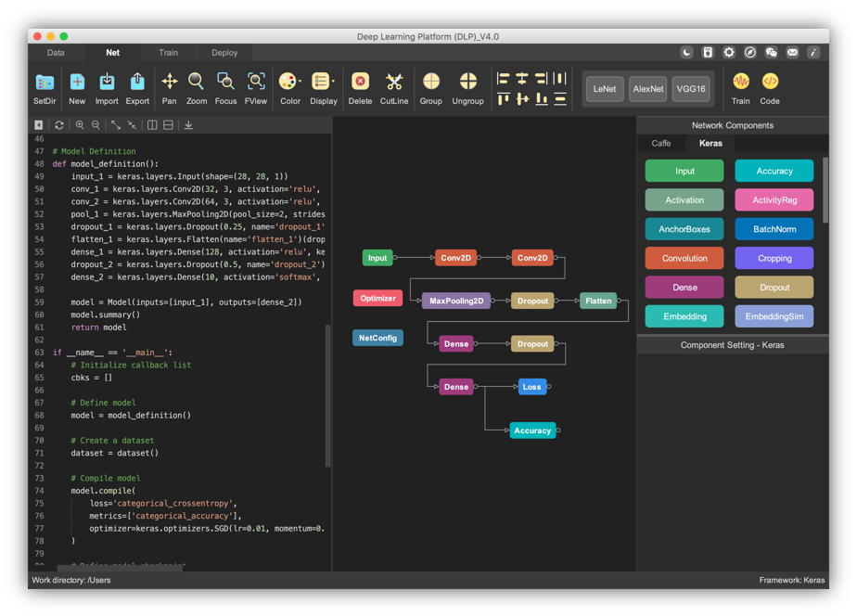
Task: Open the Color dropdown arrow
Action: (x=301, y=82)
